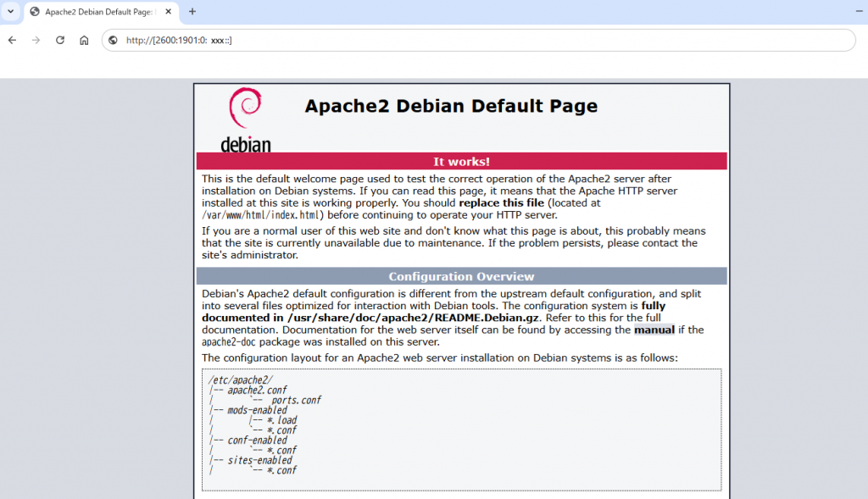Viewport: 868px width, 499px height.
Task: View site information globe icon
Action: 113,41
